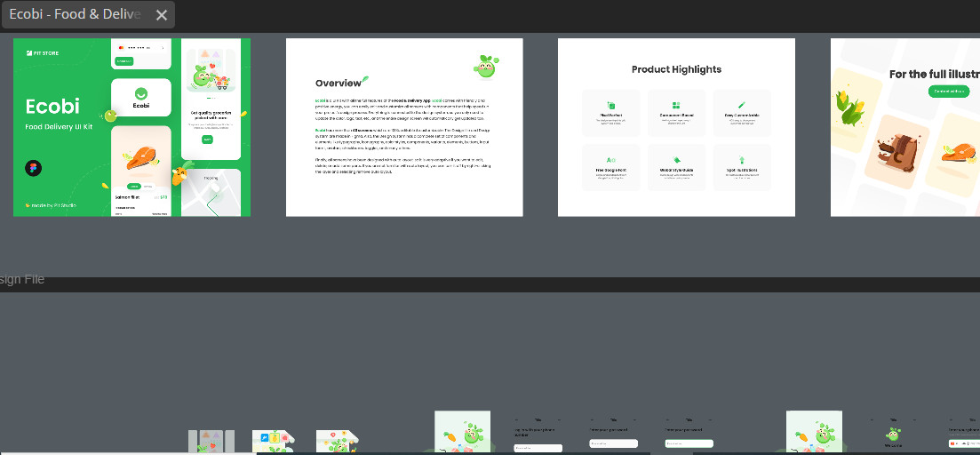Click the Component Based grid icon
Image resolution: width=980 pixels, height=455 pixels.
676,106
